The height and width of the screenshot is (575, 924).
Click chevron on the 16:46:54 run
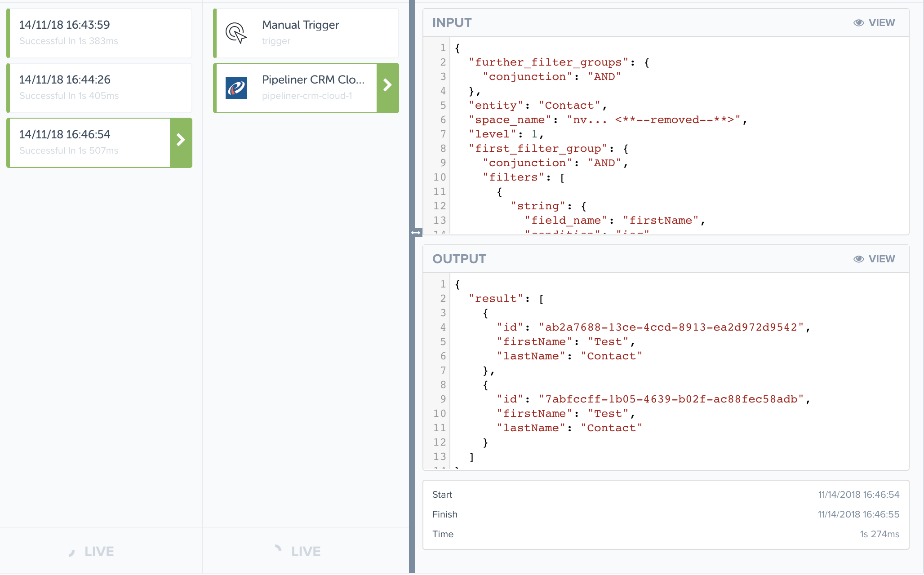[181, 140]
